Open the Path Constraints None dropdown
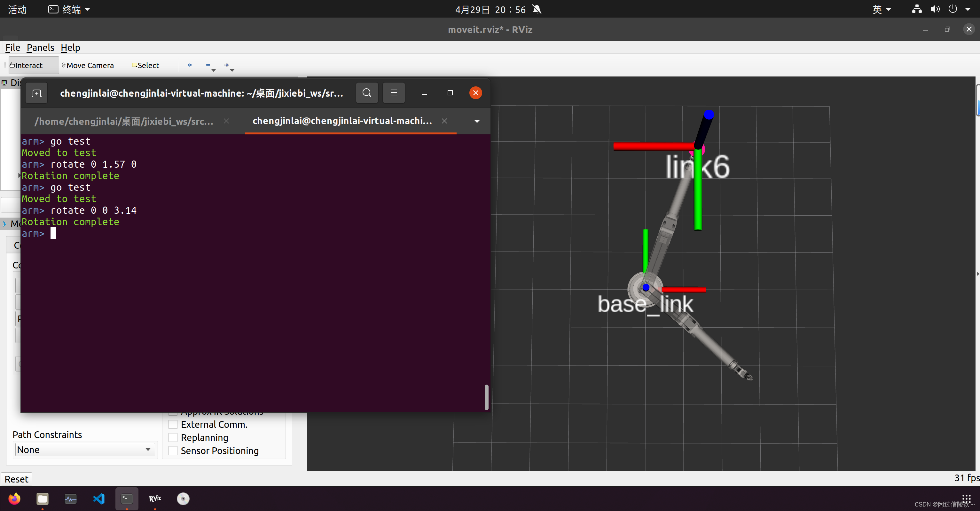 (x=84, y=450)
